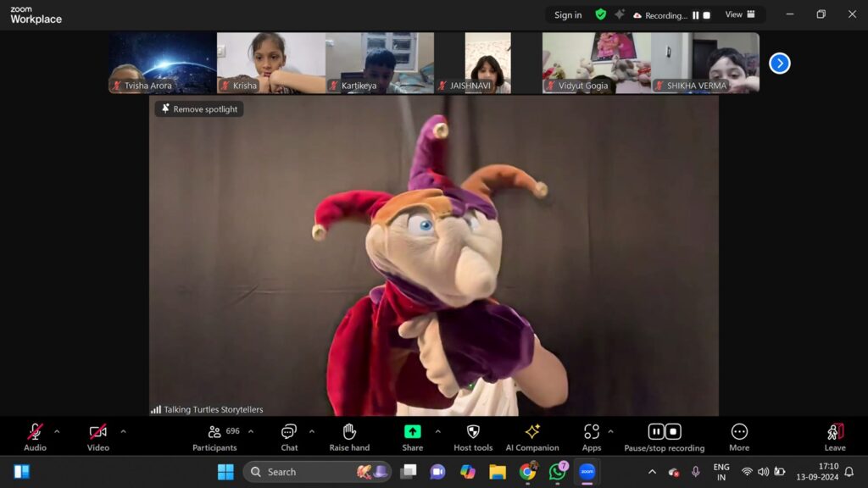Image resolution: width=868 pixels, height=488 pixels.
Task: Open the Chat panel
Action: (x=289, y=435)
